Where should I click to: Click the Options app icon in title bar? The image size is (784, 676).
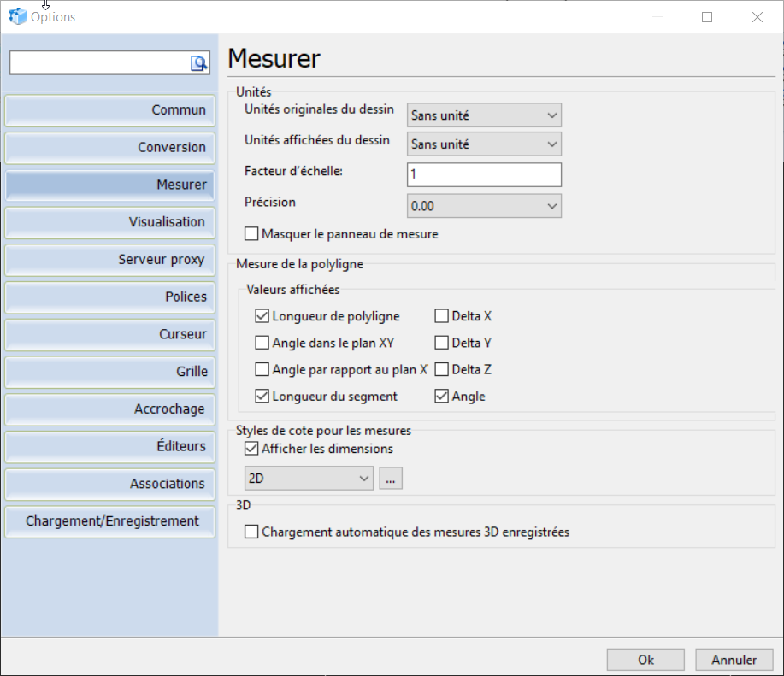pos(17,16)
